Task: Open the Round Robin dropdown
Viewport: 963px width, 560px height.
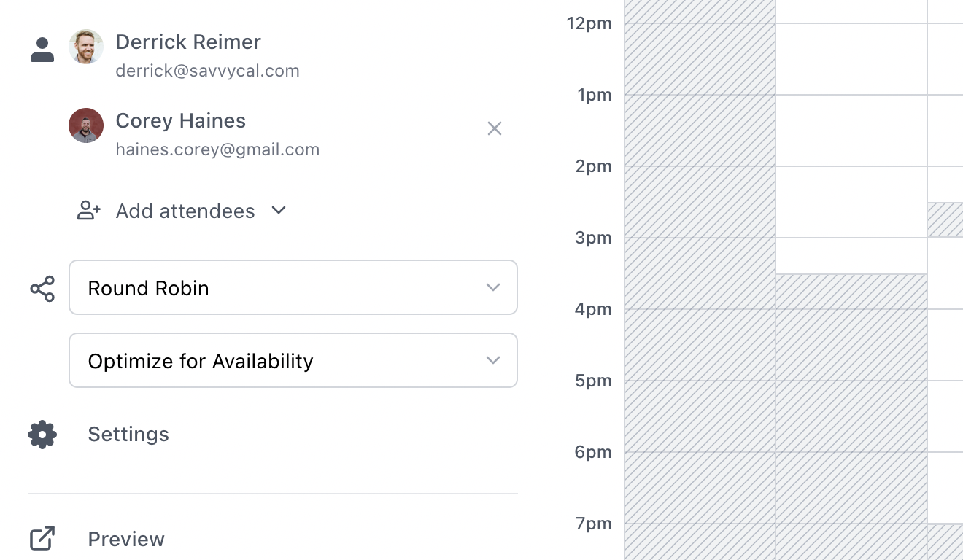Action: pyautogui.click(x=293, y=287)
